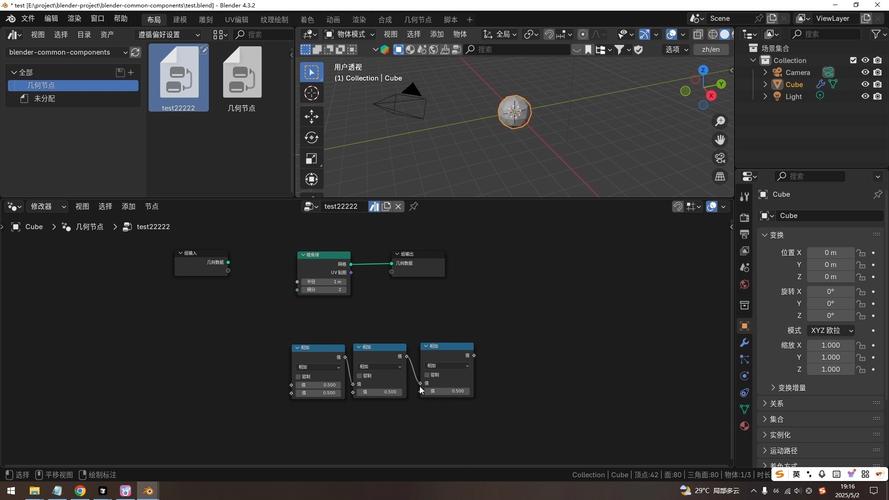Open the blender-common-components library dropdown
This screenshot has height=500, width=889.
tap(67, 52)
